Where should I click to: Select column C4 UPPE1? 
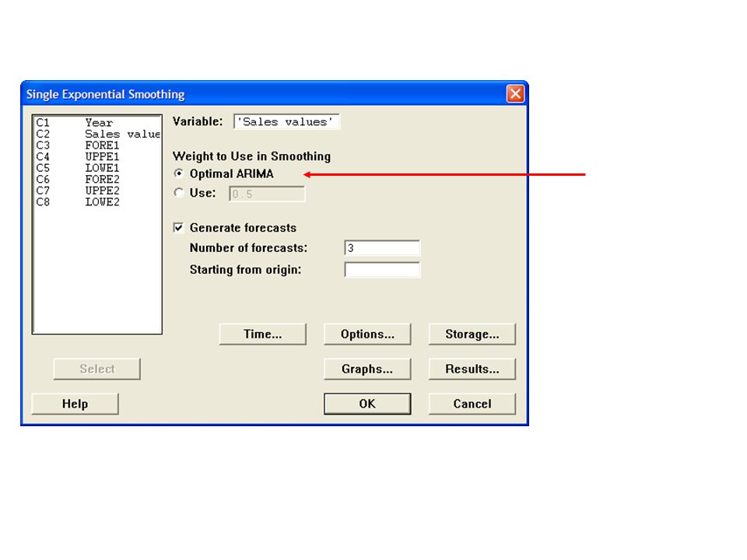click(x=98, y=157)
